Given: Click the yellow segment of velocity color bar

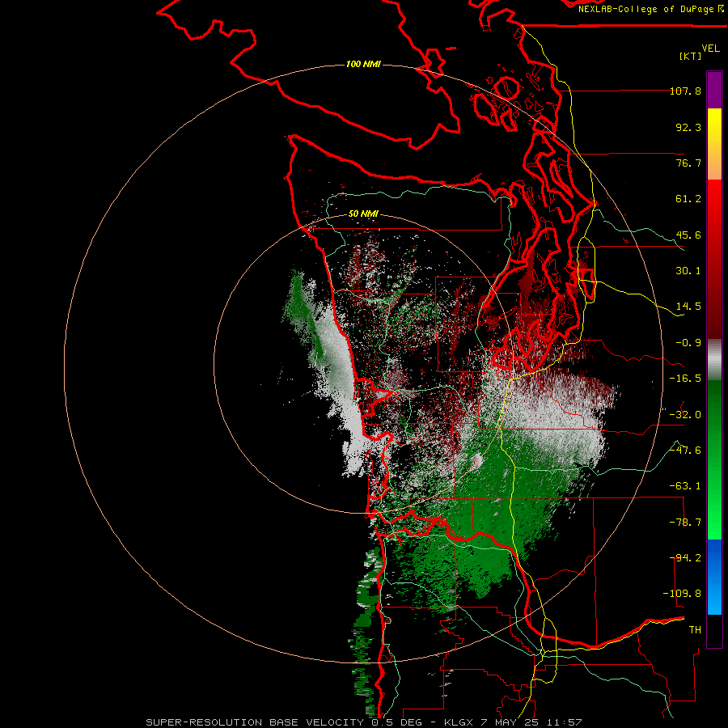Looking at the screenshot, I should (x=714, y=144).
